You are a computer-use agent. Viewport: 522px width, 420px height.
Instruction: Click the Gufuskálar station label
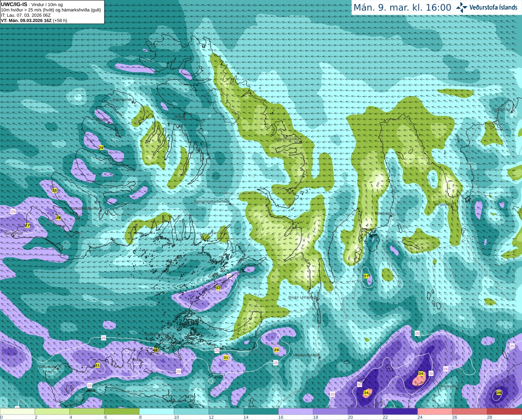coord(47,367)
